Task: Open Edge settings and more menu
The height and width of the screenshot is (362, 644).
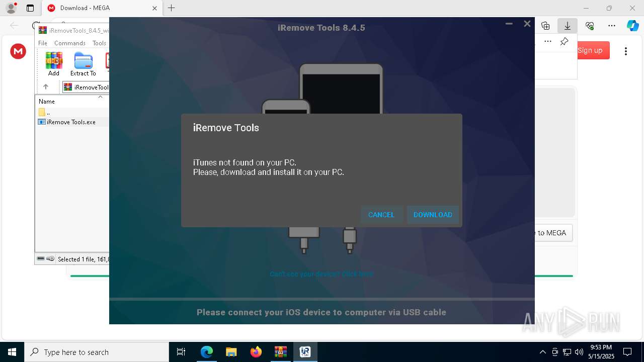Action: (612, 26)
